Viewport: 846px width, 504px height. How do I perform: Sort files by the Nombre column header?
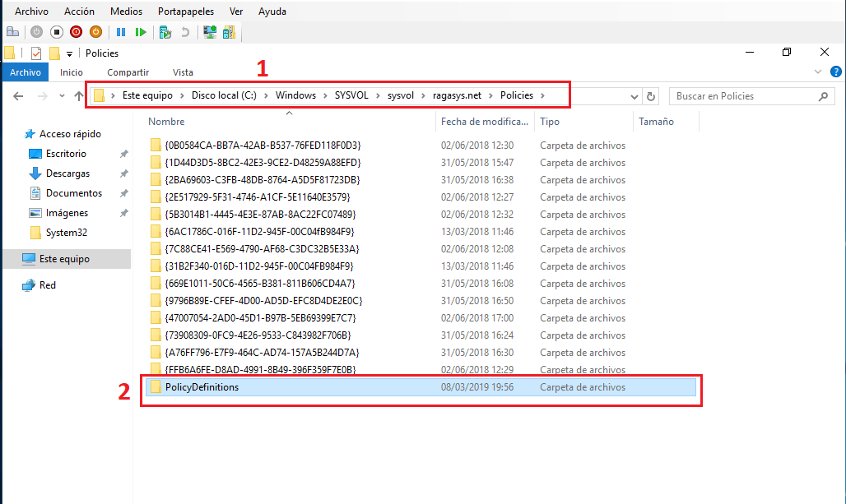166,121
